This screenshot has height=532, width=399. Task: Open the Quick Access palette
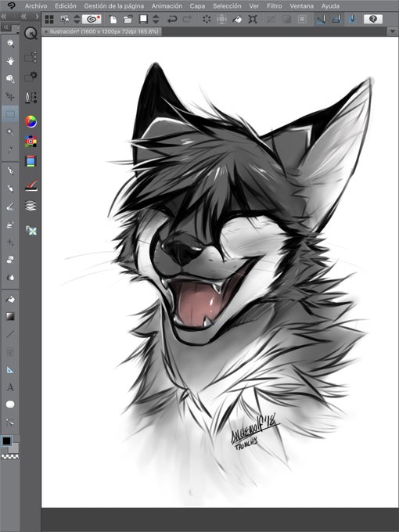(31, 33)
